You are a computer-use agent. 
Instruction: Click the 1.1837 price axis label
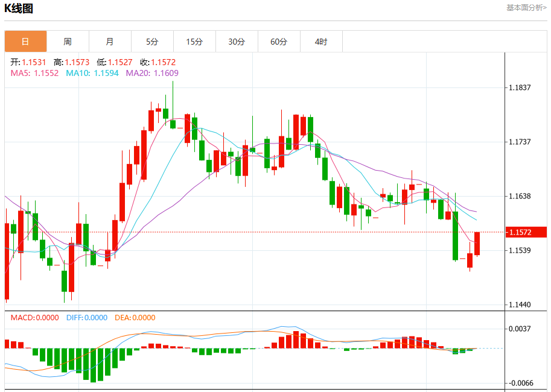coord(520,87)
